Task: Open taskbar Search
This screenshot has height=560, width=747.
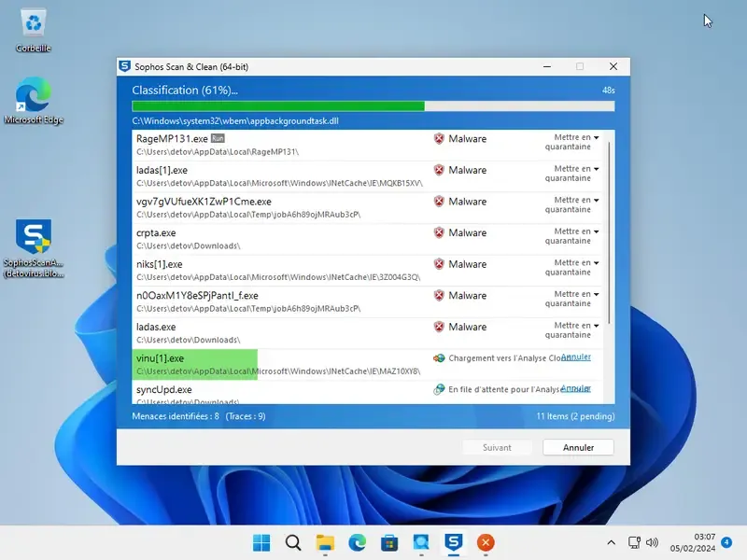Action: 293,542
